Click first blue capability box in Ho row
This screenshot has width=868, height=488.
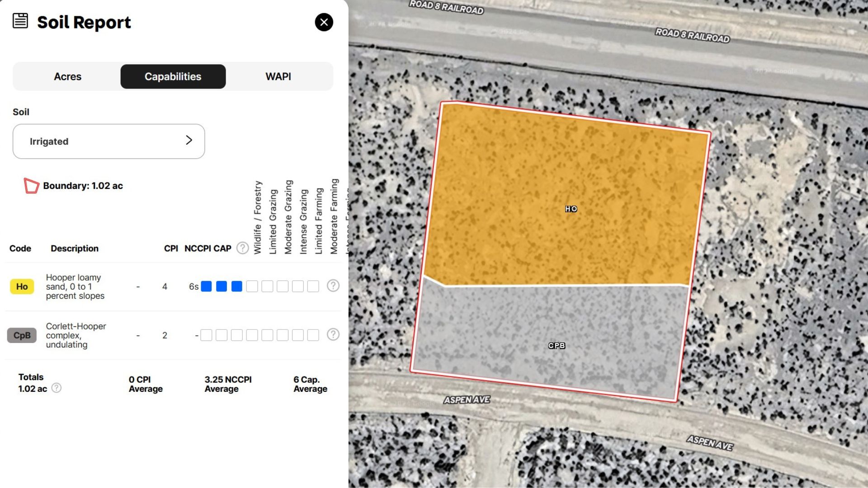tap(206, 286)
